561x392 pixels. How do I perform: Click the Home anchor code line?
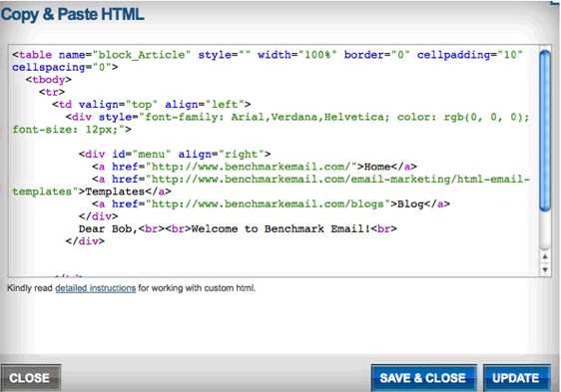pyautogui.click(x=255, y=167)
